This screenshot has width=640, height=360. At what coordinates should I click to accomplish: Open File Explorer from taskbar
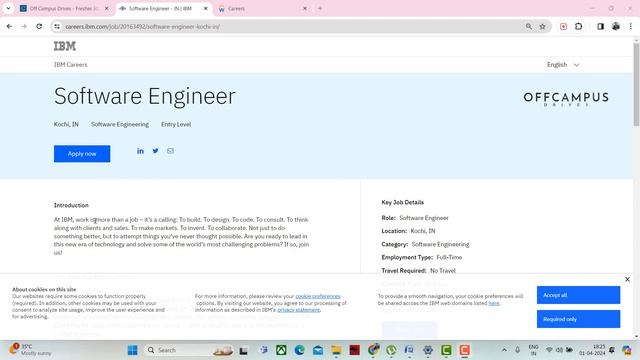(336, 350)
